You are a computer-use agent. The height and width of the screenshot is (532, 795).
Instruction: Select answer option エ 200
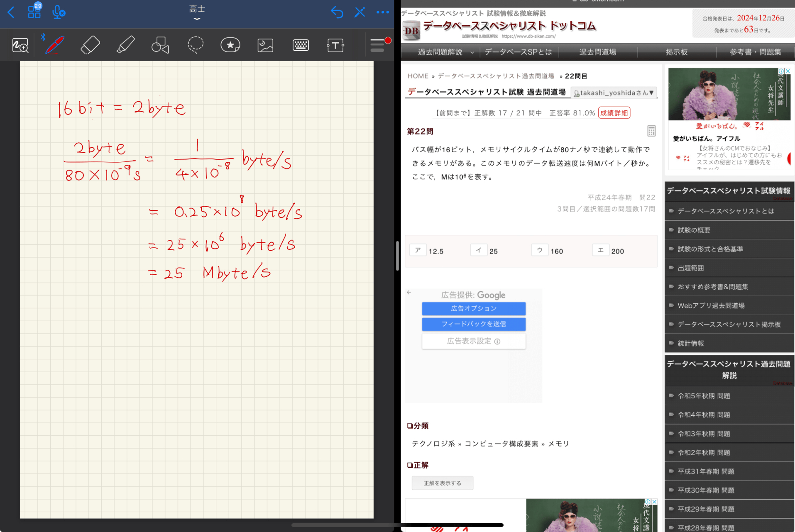[600, 250]
